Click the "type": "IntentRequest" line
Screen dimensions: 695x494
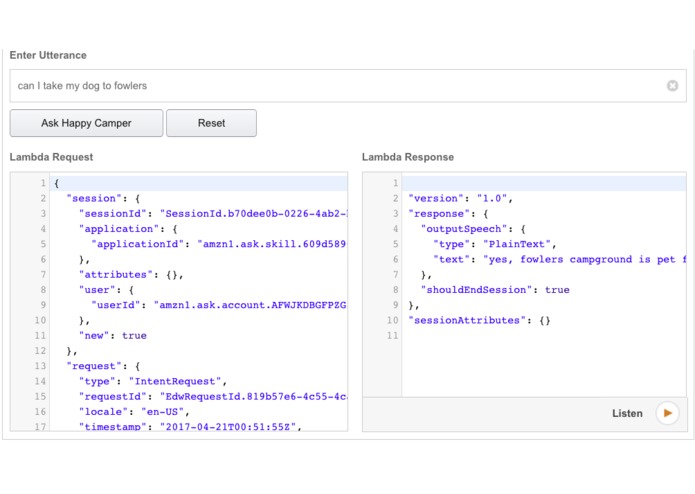click(x=153, y=381)
